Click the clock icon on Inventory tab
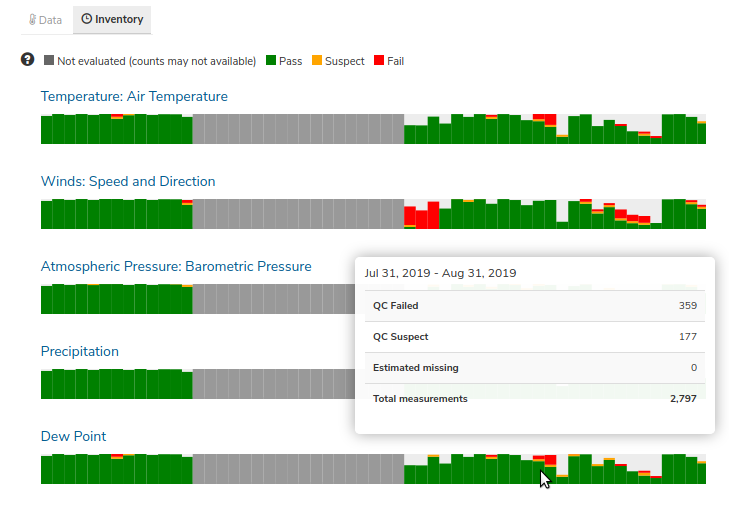This screenshot has width=729, height=510. point(86,19)
